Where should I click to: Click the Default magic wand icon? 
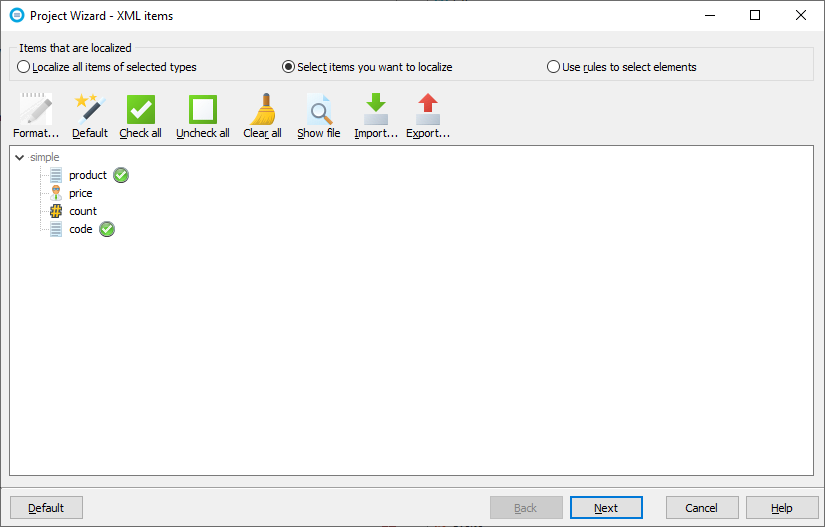point(90,110)
